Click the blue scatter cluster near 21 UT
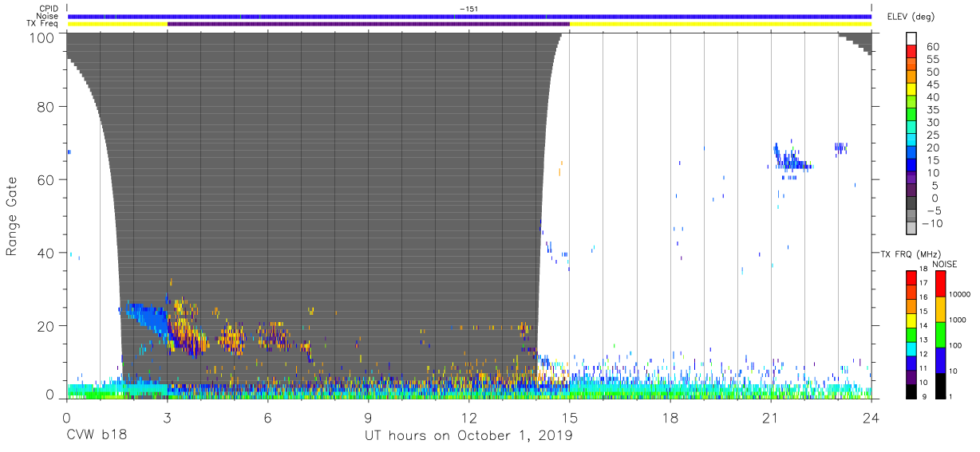Screen dimensions: 980x452 pyautogui.click(x=792, y=159)
